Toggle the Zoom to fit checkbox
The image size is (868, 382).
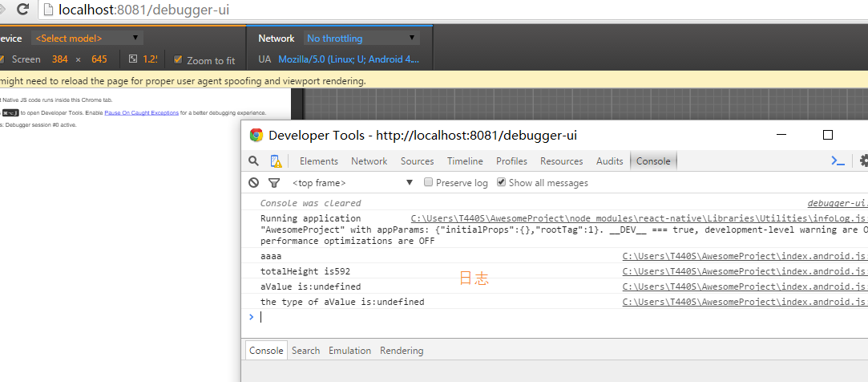tap(178, 60)
